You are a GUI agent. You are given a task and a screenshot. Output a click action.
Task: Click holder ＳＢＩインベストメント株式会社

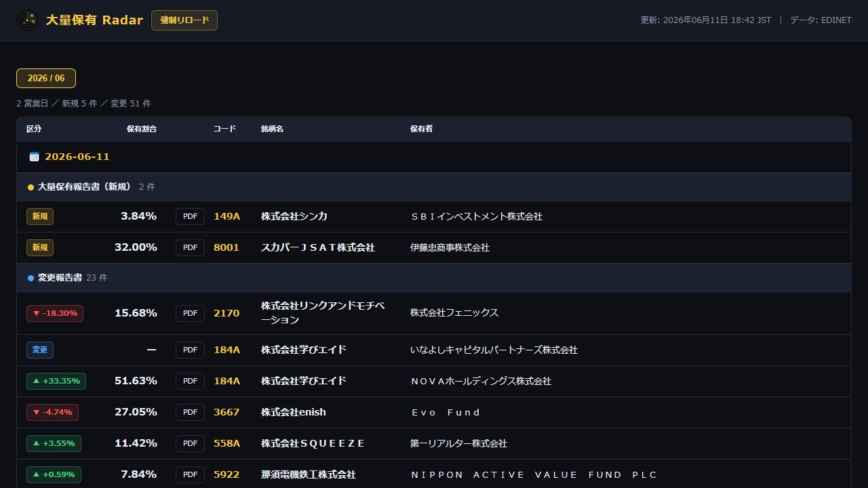(x=476, y=216)
